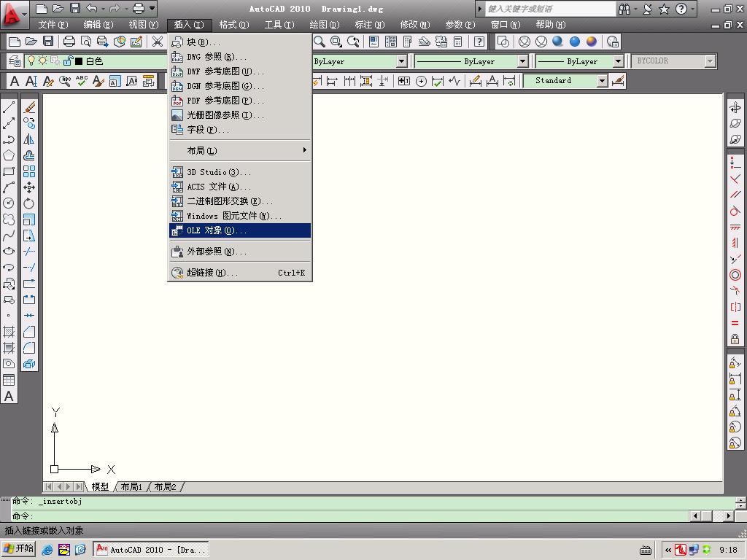Image resolution: width=747 pixels, height=560 pixels.
Task: Select the Trim modify tool
Action: (29, 252)
